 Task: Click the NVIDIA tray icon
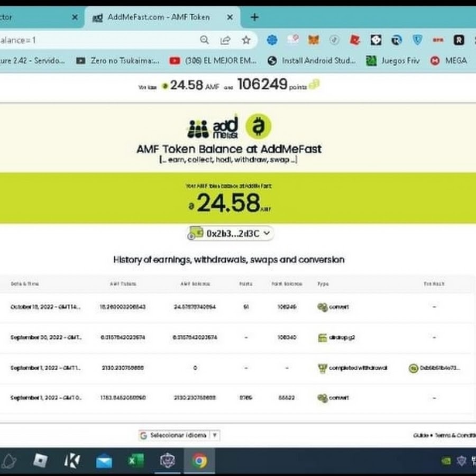coord(446,461)
